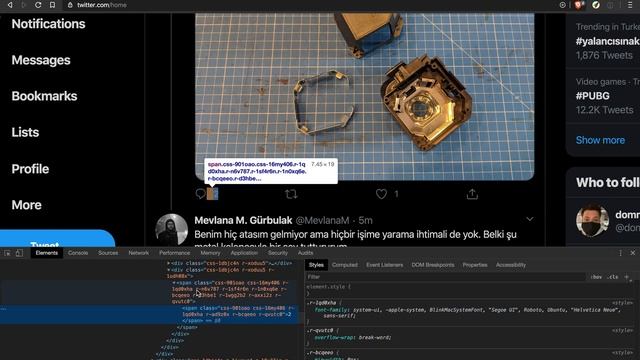Switch to the Console tab
This screenshot has height=360, width=640.
[x=78, y=253]
